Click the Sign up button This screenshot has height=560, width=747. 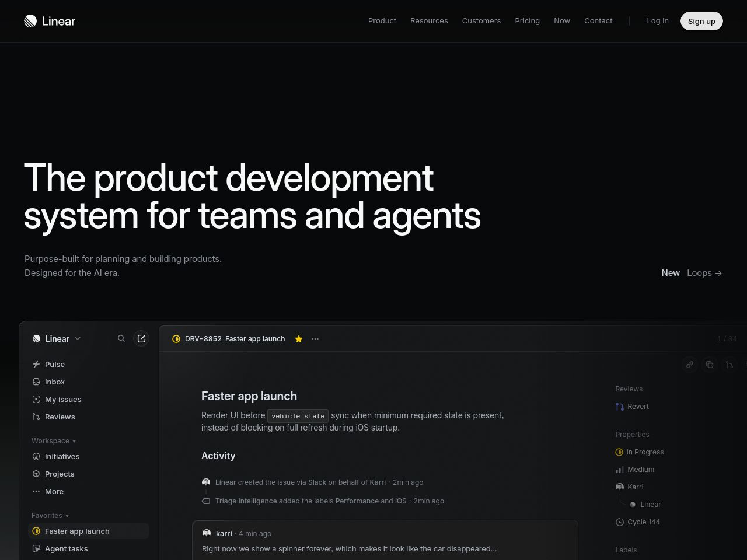701,21
